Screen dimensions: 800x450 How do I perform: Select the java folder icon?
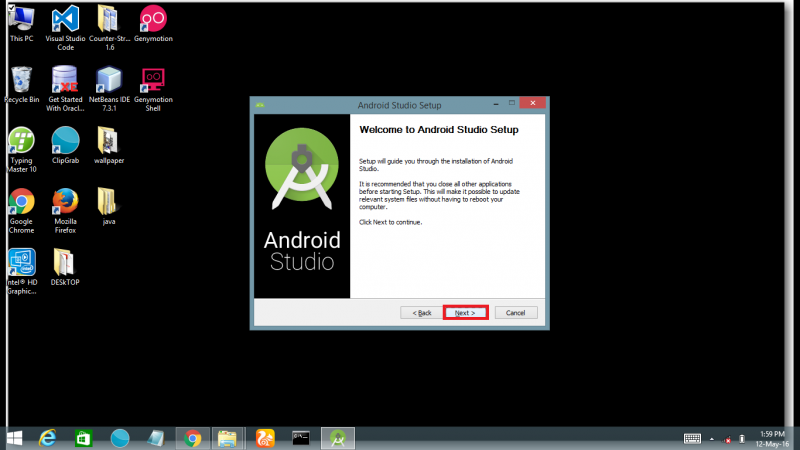[108, 207]
